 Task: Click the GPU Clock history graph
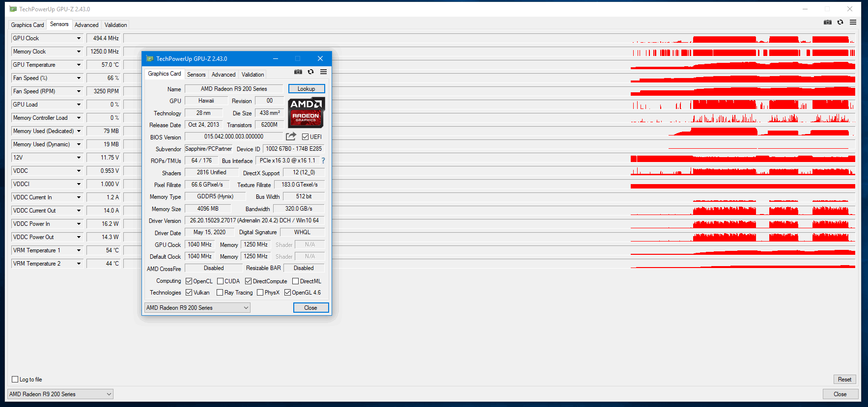pos(489,38)
